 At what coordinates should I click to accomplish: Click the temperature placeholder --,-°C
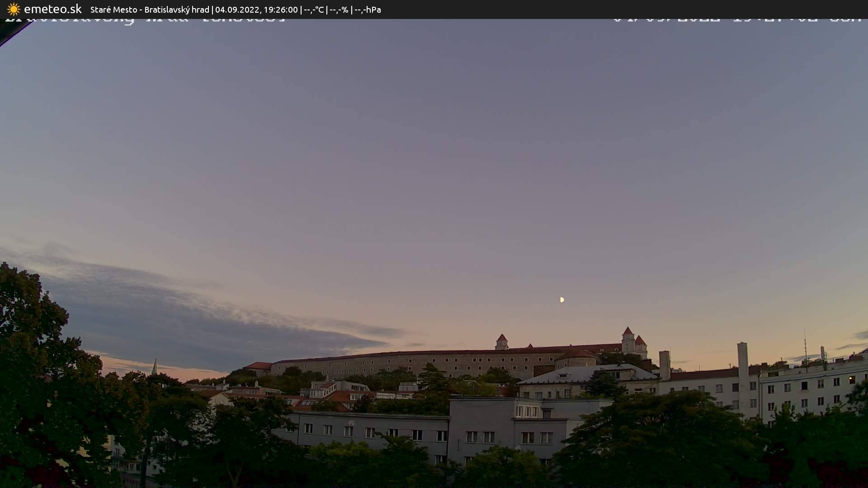click(x=314, y=9)
